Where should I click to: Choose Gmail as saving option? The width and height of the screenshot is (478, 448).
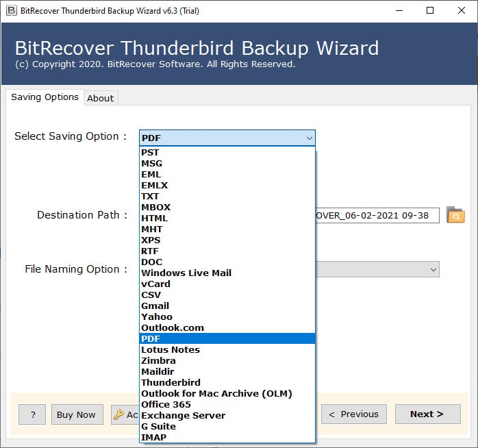pyautogui.click(x=227, y=306)
